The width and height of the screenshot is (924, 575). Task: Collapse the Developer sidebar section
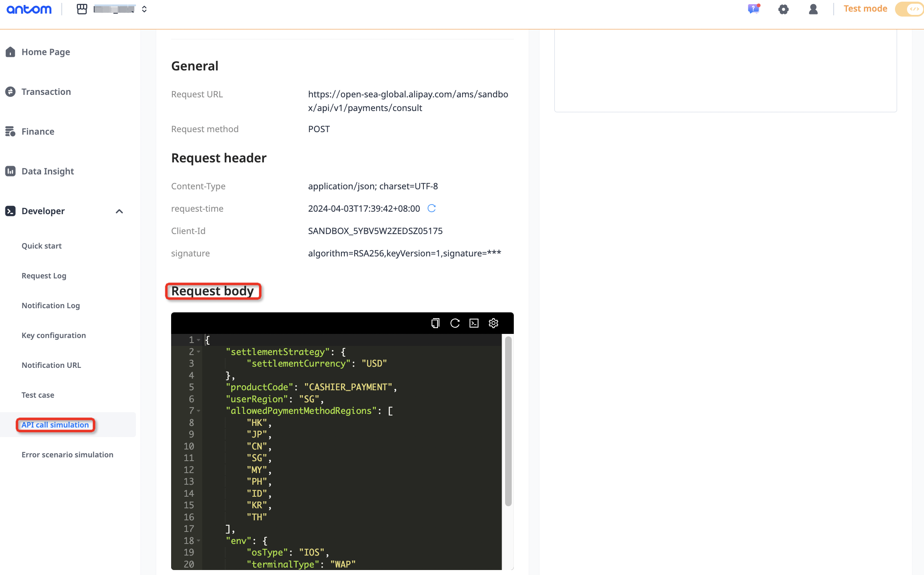coord(119,211)
